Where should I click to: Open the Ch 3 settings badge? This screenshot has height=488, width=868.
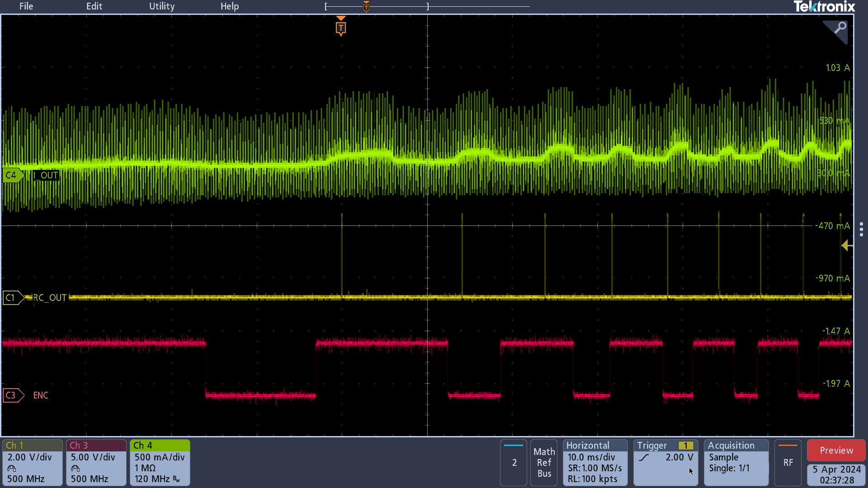96,463
